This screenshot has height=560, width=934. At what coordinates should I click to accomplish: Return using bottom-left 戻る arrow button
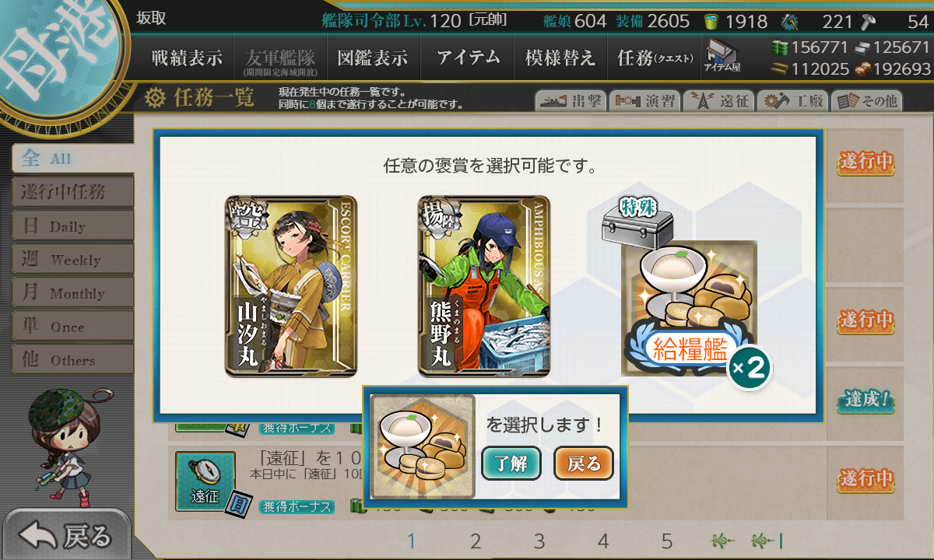coord(66,535)
